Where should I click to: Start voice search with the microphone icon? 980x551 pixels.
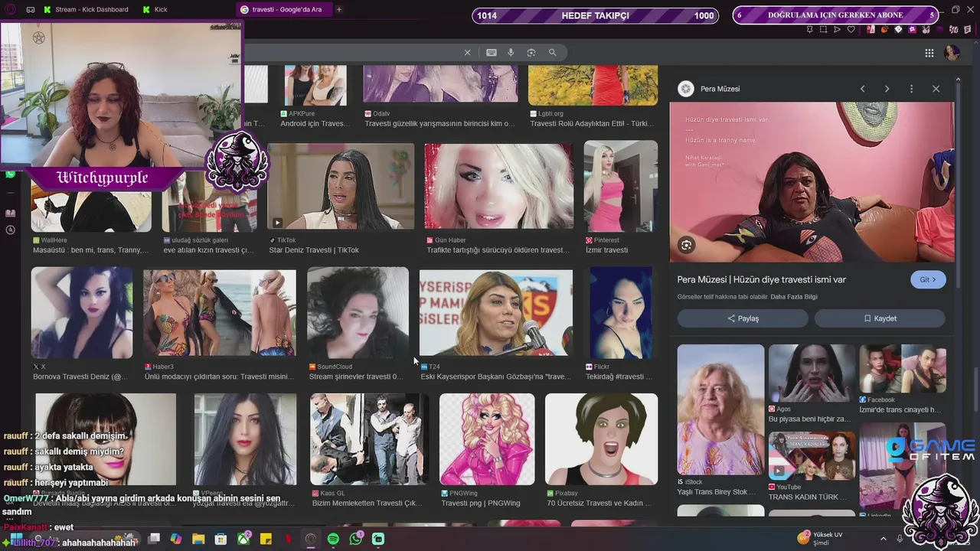click(511, 53)
